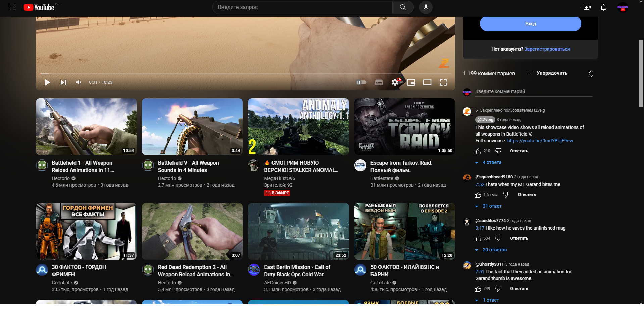The height and width of the screenshot is (314, 644).
Task: Mute the video volume
Action: coord(79,82)
